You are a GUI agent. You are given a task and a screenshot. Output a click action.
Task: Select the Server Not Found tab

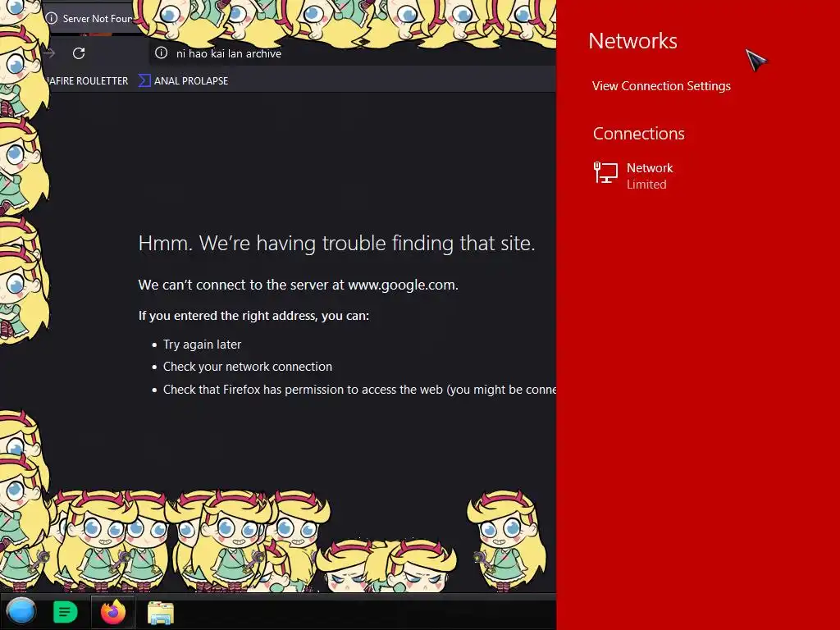point(90,18)
